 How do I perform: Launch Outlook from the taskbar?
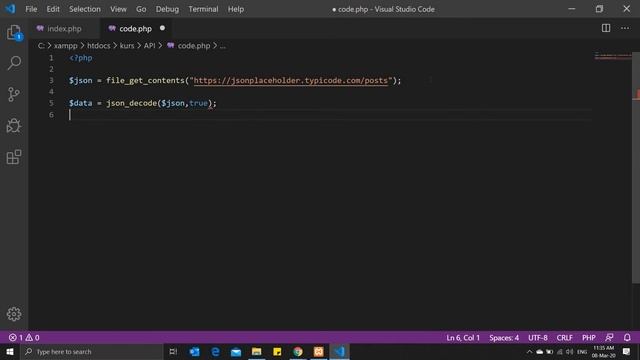click(194, 351)
